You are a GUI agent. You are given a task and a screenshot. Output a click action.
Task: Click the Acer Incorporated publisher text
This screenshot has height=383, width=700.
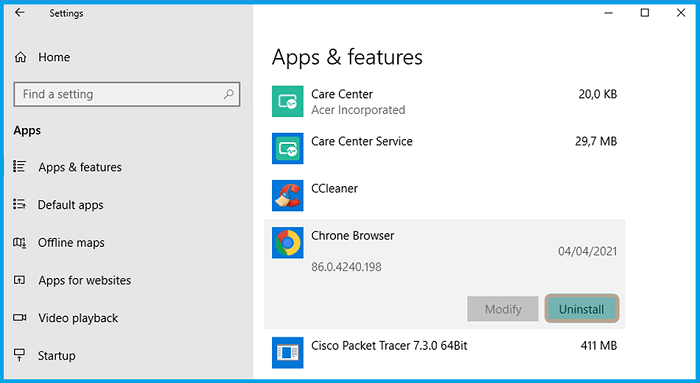click(358, 110)
